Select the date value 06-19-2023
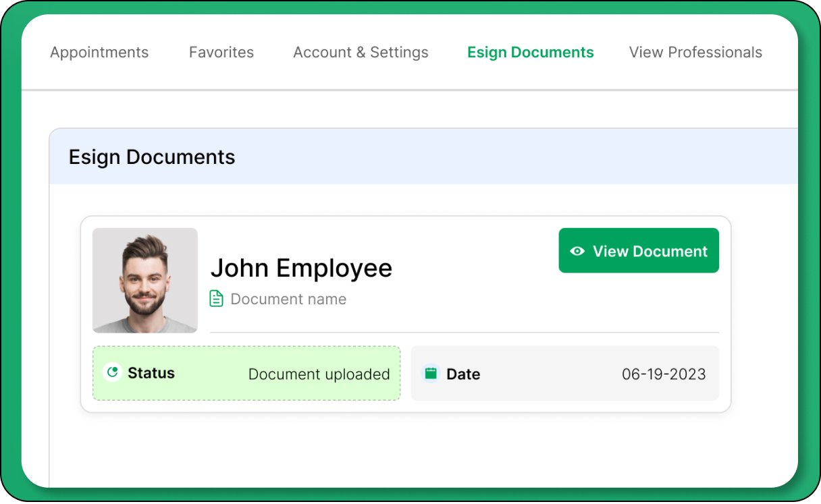 coord(664,374)
